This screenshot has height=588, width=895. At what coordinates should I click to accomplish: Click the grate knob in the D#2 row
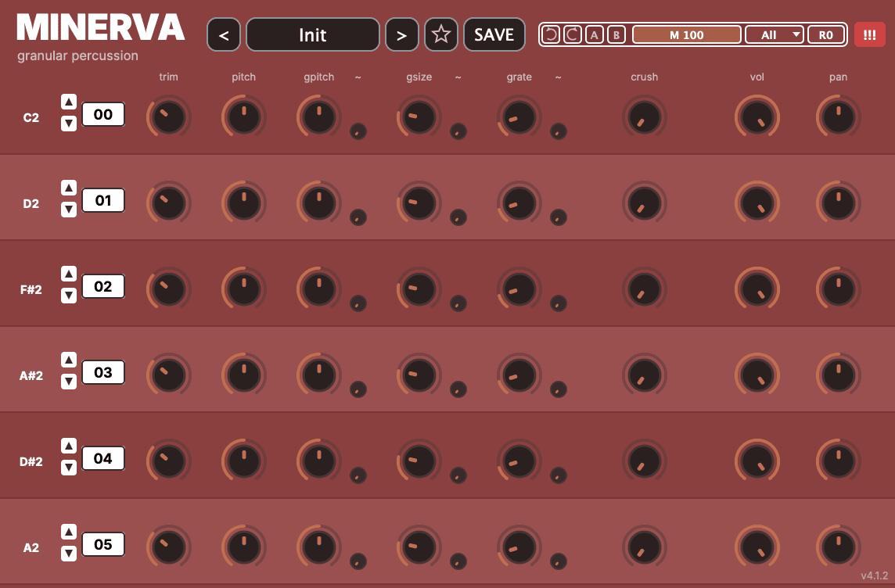(x=519, y=462)
